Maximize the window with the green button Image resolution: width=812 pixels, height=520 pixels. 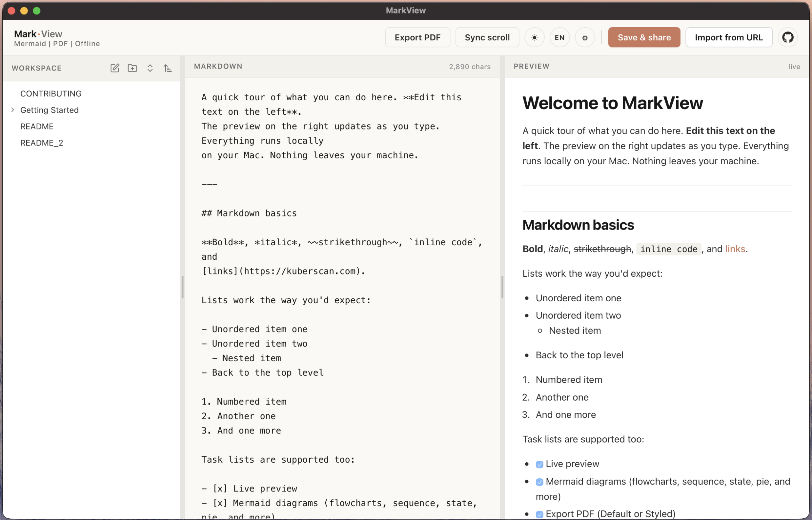[x=36, y=10]
